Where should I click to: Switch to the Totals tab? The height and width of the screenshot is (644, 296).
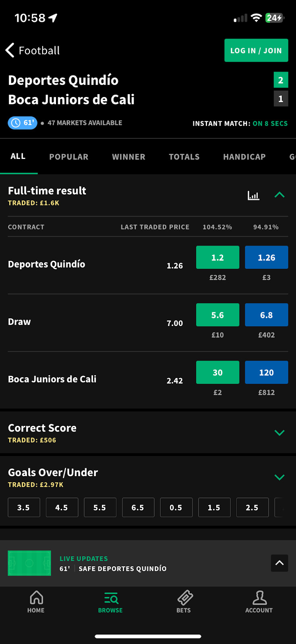pyautogui.click(x=184, y=157)
